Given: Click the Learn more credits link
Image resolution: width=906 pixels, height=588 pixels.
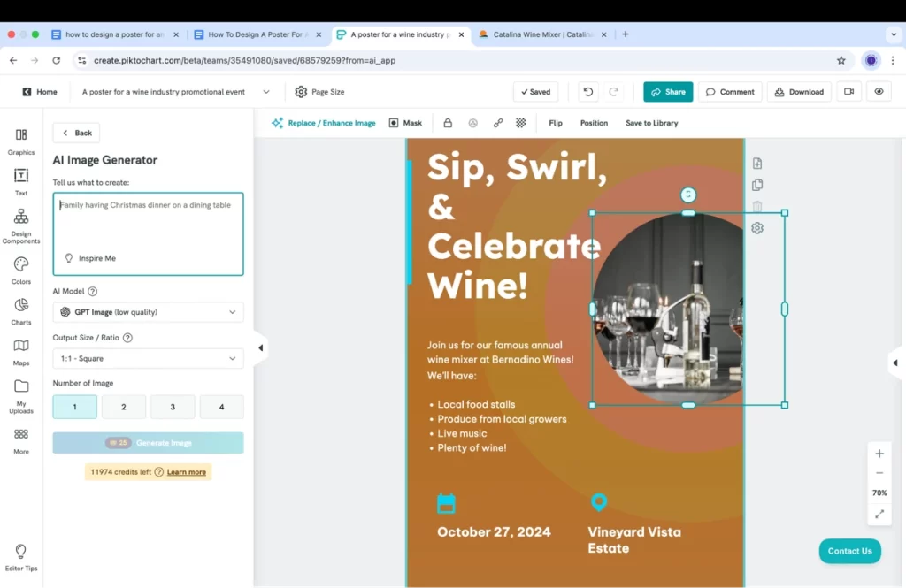Looking at the screenshot, I should [186, 471].
